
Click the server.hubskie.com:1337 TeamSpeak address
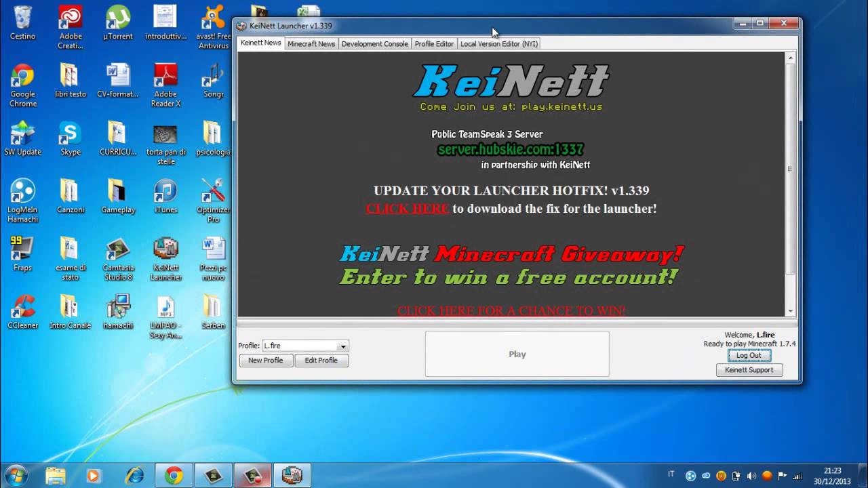click(x=511, y=149)
